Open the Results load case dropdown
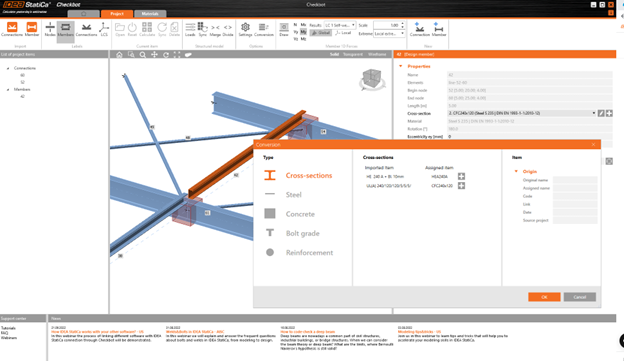Screen dimensions: 624x361 click(x=340, y=25)
